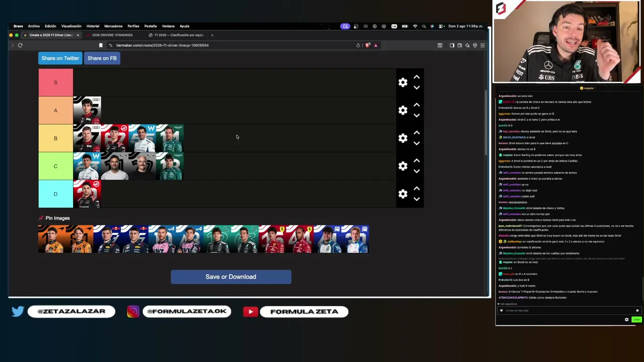Pick the first Ferrari driver in image pool

pos(273,239)
